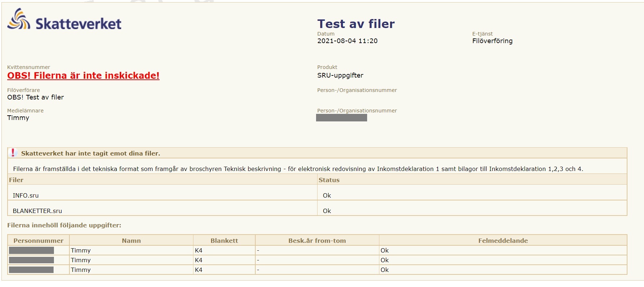Click the 'Besk.år from-tom' column header
This screenshot has height=287, width=644.
pyautogui.click(x=317, y=241)
